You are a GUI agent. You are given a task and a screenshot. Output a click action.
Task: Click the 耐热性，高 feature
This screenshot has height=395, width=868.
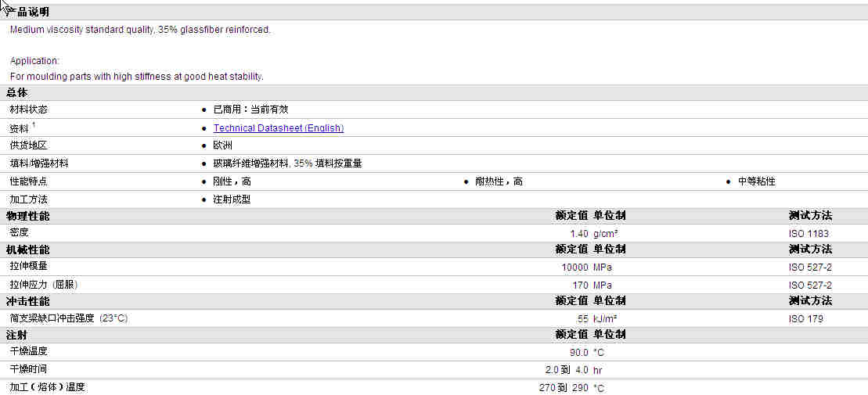[x=499, y=181]
